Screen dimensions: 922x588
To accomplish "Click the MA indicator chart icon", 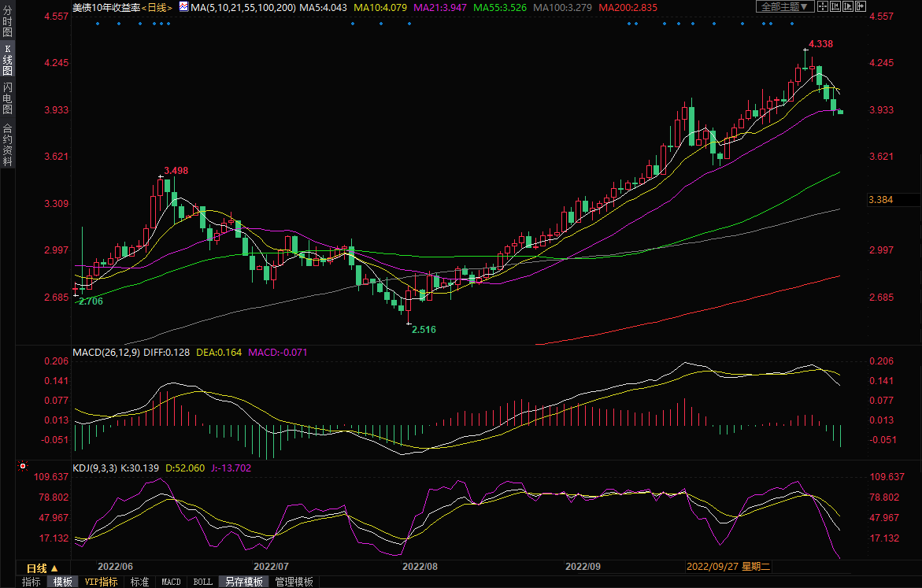I will pos(183,6).
